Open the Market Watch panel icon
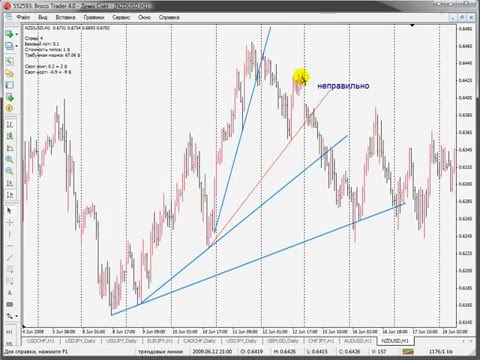 (10, 62)
